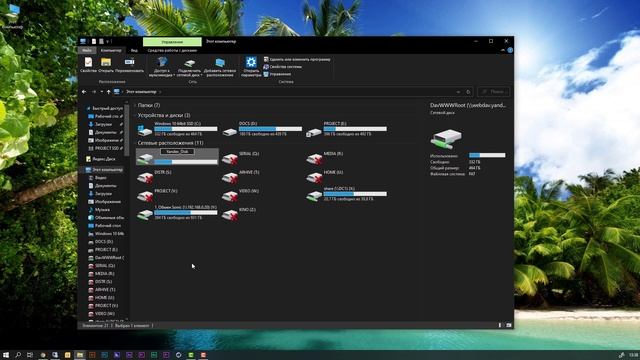
Task: Click the Переименовать ribbon icon
Action: 129,65
